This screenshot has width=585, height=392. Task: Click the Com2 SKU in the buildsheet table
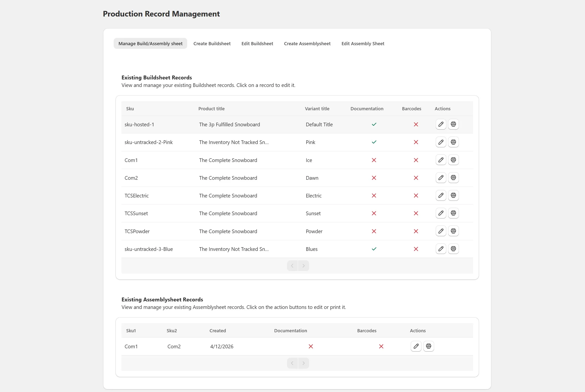(x=131, y=178)
